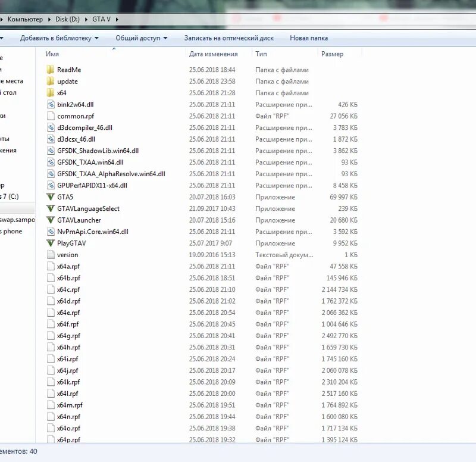Select file name x64o.rpf
Image resolution: width=476 pixels, height=462 pixels.
[x=68, y=428]
